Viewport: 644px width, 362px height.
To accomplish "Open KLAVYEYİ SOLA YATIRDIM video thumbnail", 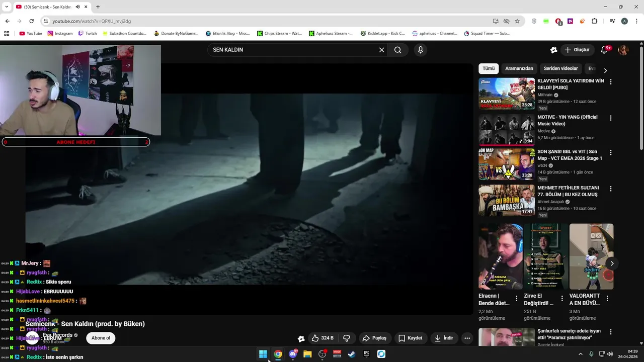I will [x=507, y=94].
